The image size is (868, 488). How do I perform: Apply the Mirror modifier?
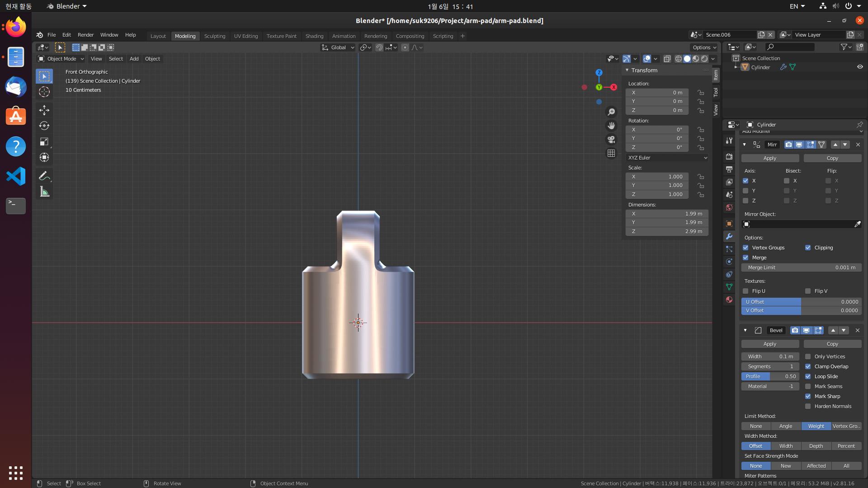click(x=770, y=158)
